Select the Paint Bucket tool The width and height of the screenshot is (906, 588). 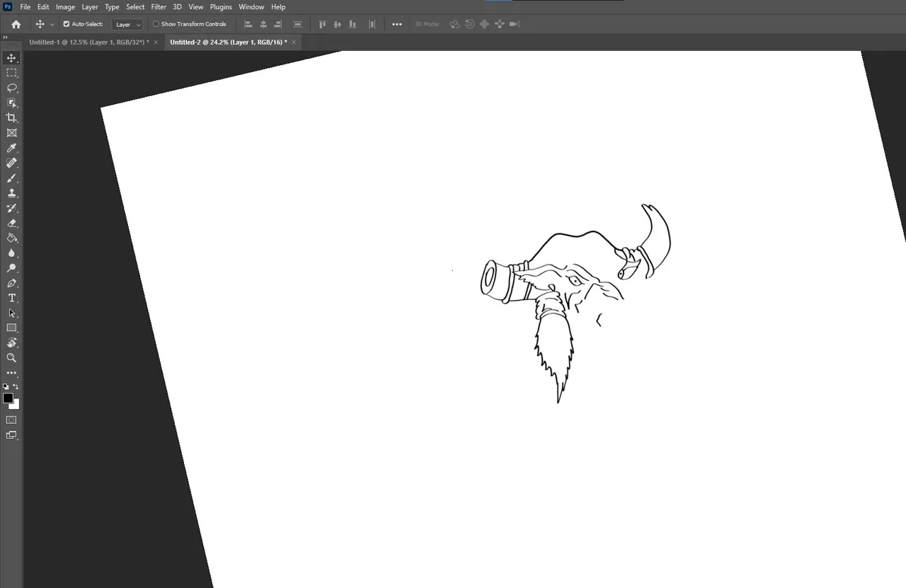(x=11, y=238)
